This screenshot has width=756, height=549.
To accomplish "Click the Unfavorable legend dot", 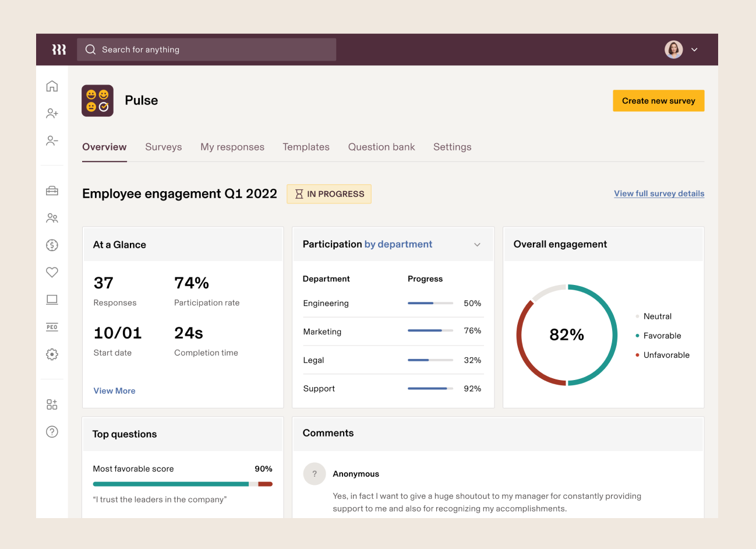I will pos(637,355).
